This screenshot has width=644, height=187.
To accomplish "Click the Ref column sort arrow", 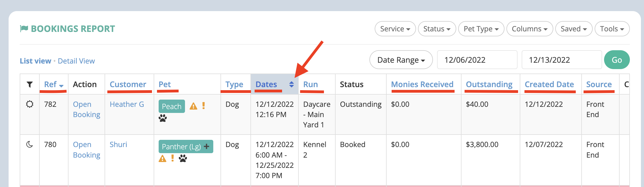I will pyautogui.click(x=61, y=86).
